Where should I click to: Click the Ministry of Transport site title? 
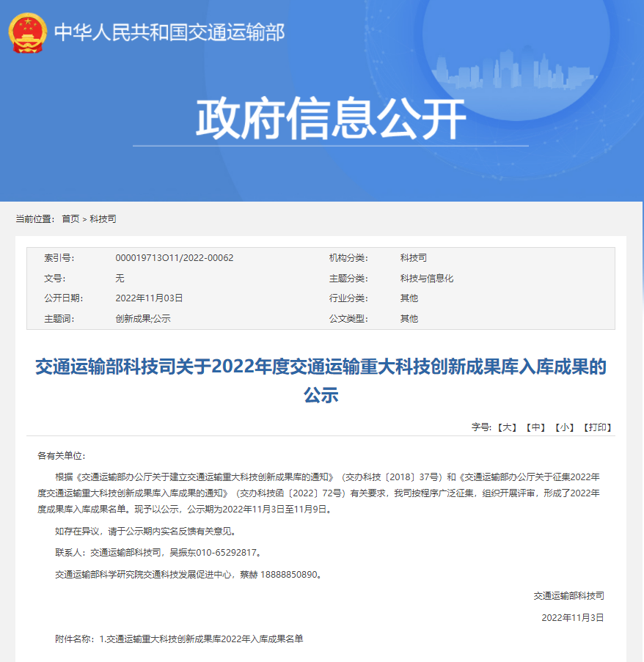click(169, 33)
